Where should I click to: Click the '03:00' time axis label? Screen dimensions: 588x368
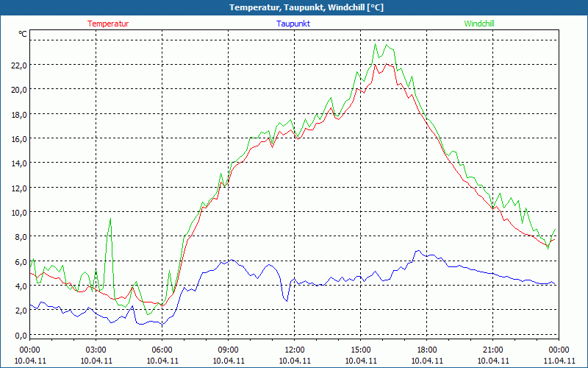96,350
